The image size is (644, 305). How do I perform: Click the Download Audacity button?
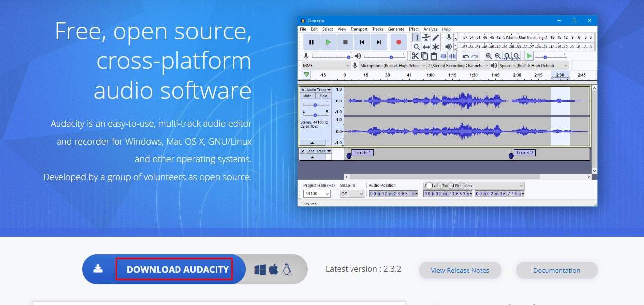[174, 269]
